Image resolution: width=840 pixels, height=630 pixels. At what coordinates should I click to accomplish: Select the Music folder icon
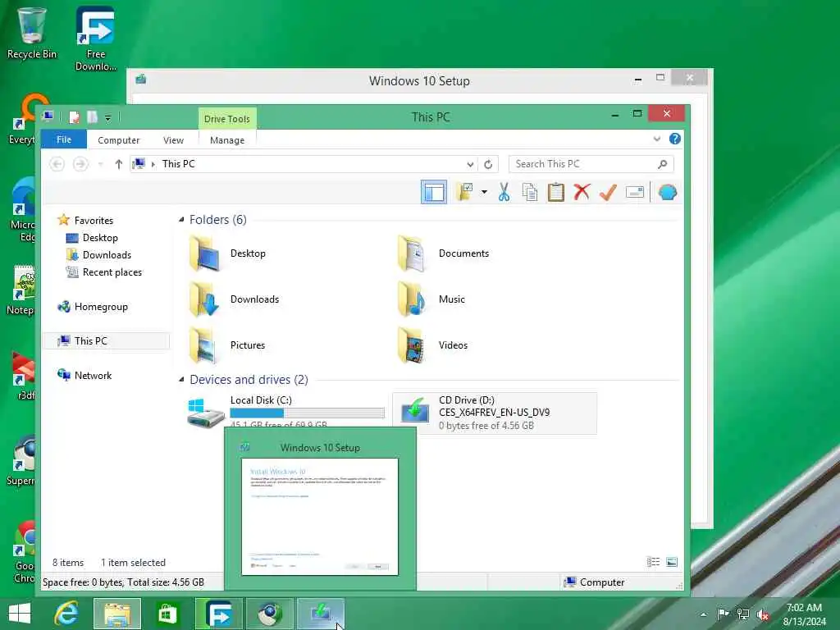pyautogui.click(x=413, y=299)
